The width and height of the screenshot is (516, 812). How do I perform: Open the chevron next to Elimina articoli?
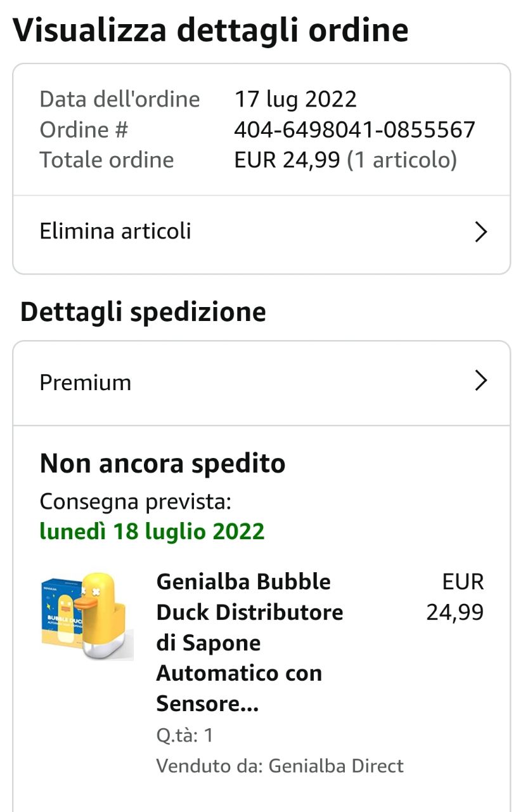tap(481, 232)
